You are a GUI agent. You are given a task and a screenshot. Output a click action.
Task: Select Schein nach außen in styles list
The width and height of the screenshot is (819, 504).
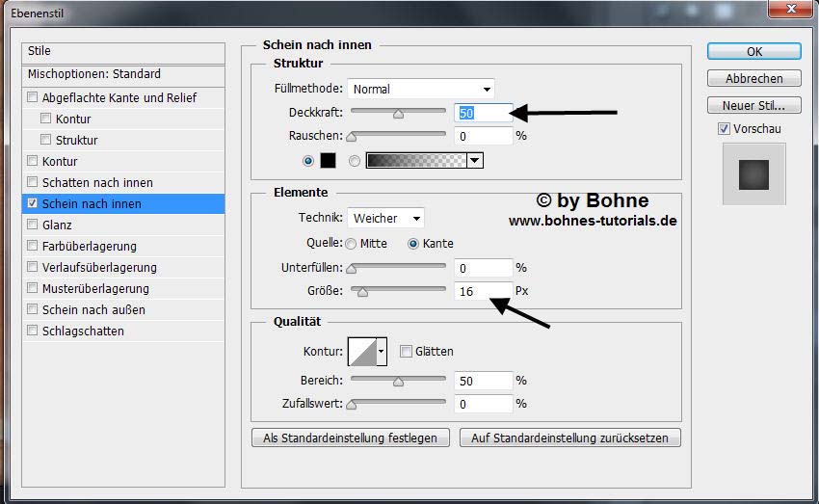click(93, 309)
